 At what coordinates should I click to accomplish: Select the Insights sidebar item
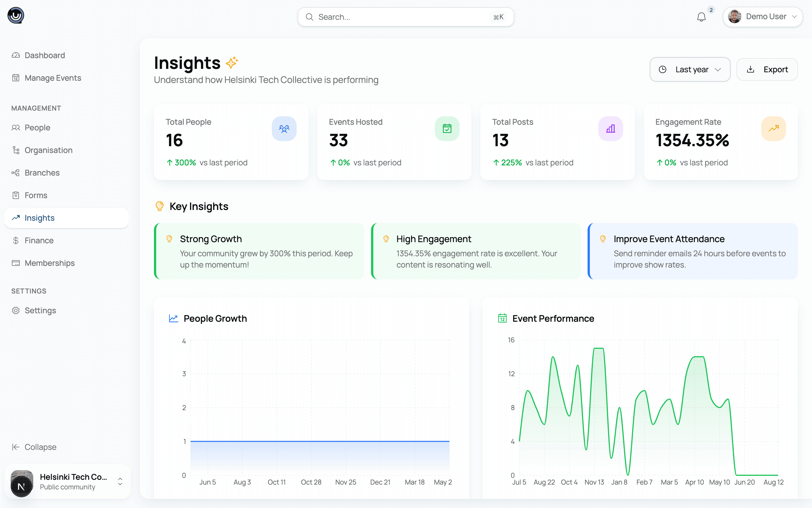[x=67, y=218]
